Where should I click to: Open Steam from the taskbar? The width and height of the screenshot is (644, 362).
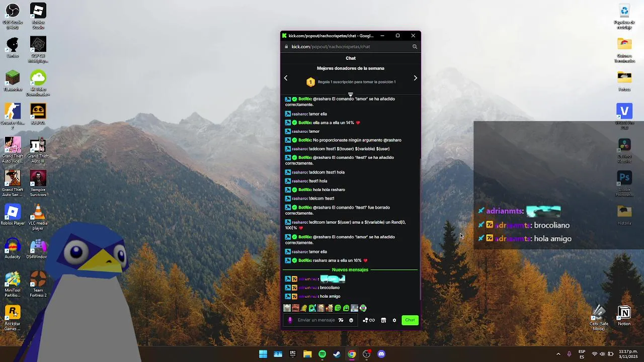(x=337, y=354)
